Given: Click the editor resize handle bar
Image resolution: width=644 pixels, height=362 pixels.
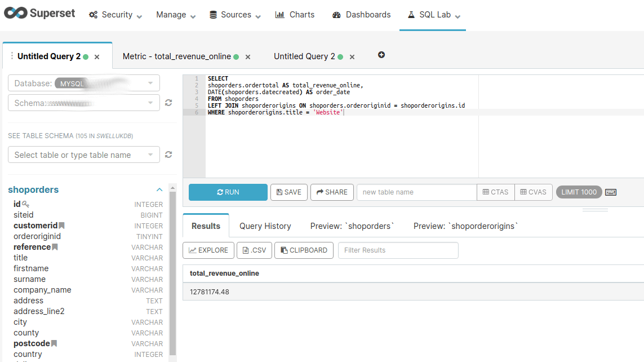Looking at the screenshot, I should pos(595,210).
